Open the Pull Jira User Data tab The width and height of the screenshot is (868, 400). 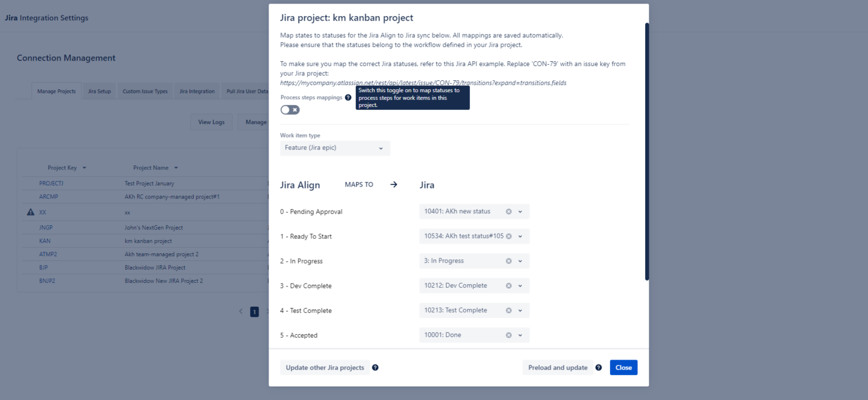[247, 92]
